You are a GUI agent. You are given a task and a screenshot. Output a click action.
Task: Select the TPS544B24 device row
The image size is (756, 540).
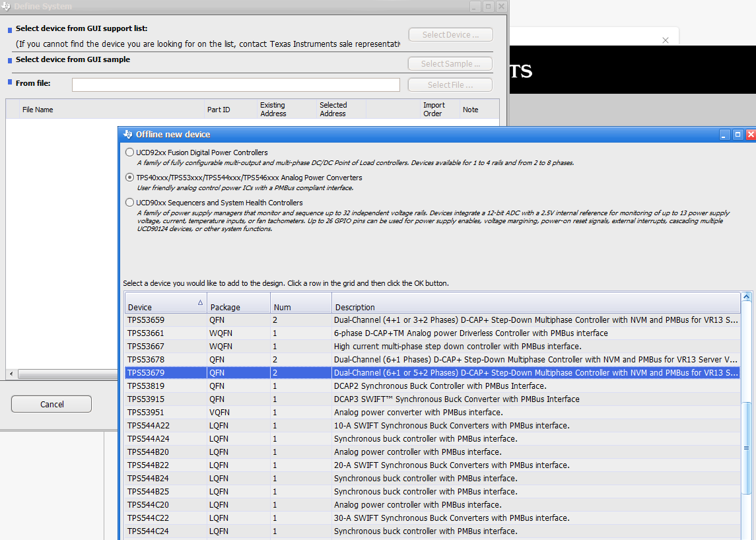click(x=432, y=479)
